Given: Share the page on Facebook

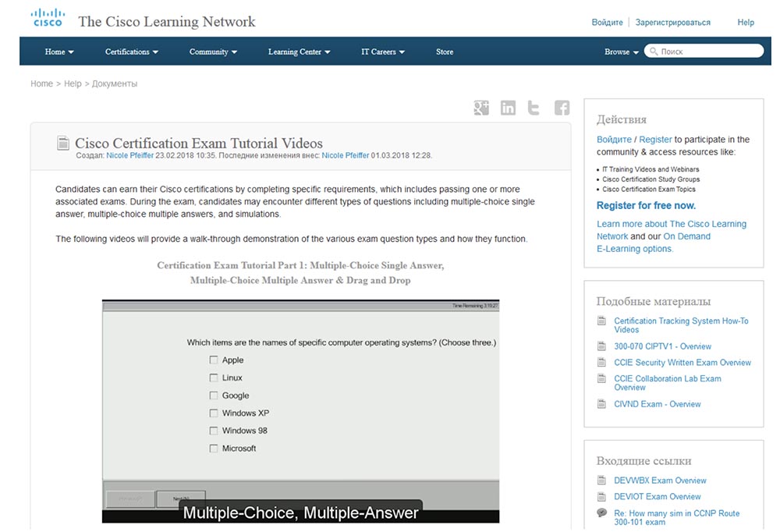Looking at the screenshot, I should [562, 108].
